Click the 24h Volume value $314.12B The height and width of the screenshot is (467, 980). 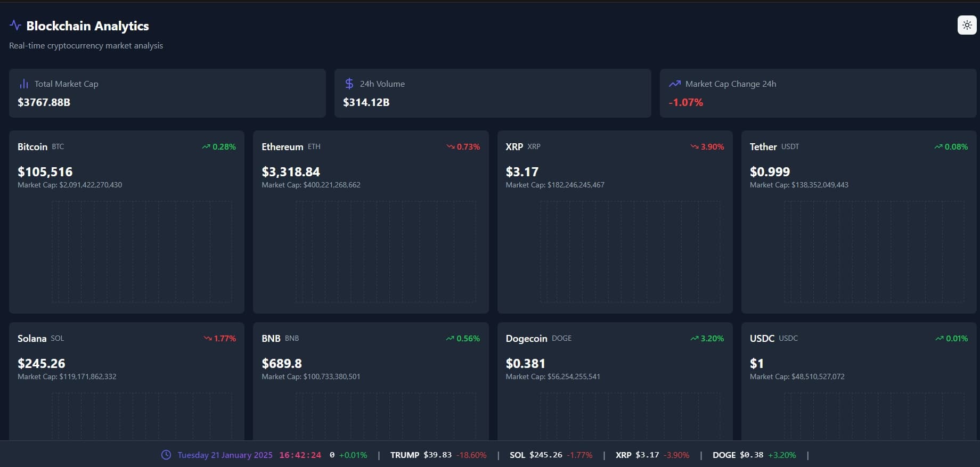click(x=366, y=102)
